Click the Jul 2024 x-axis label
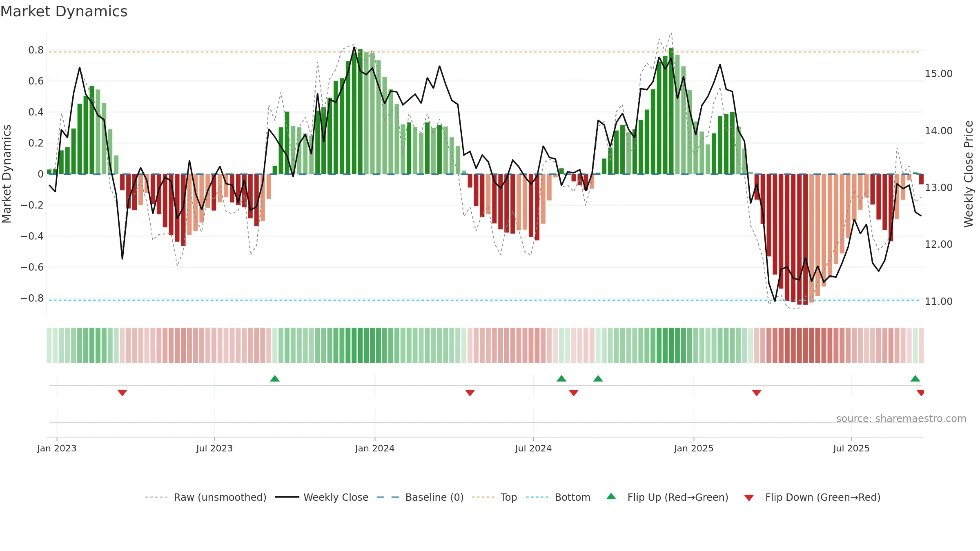Image resolution: width=980 pixels, height=551 pixels. click(533, 448)
